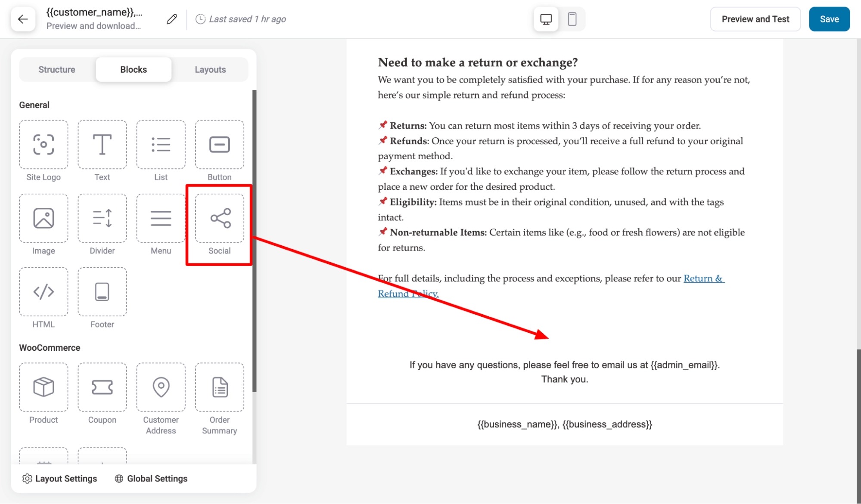Toggle mobile preview mode
Viewport: 861px width, 504px height.
coord(572,19)
